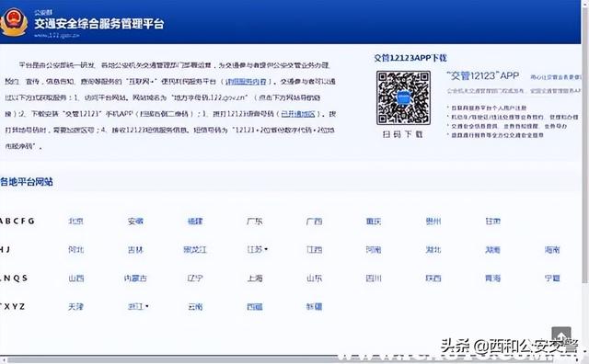The image size is (589, 364).
Task: Open the 北京 platform link
Action: (x=75, y=221)
